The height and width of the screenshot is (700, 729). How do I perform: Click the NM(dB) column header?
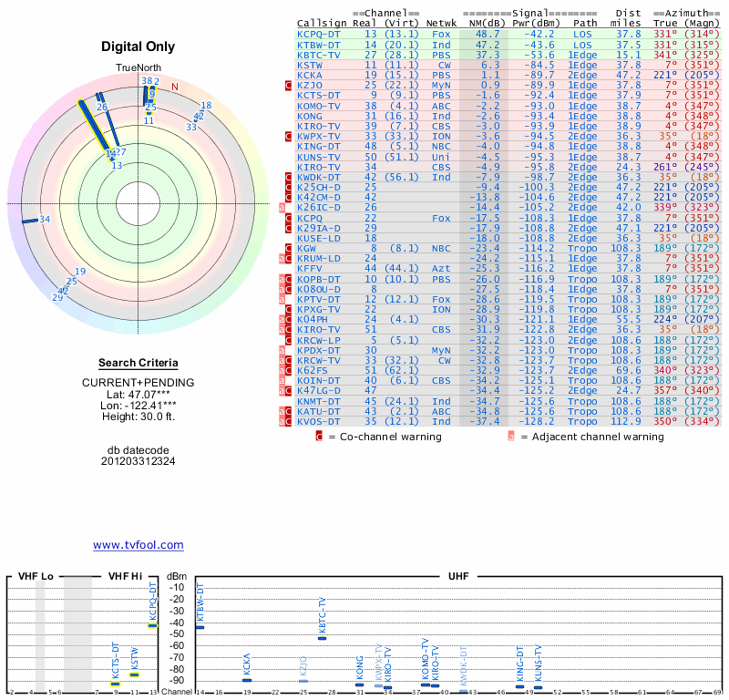[479, 23]
